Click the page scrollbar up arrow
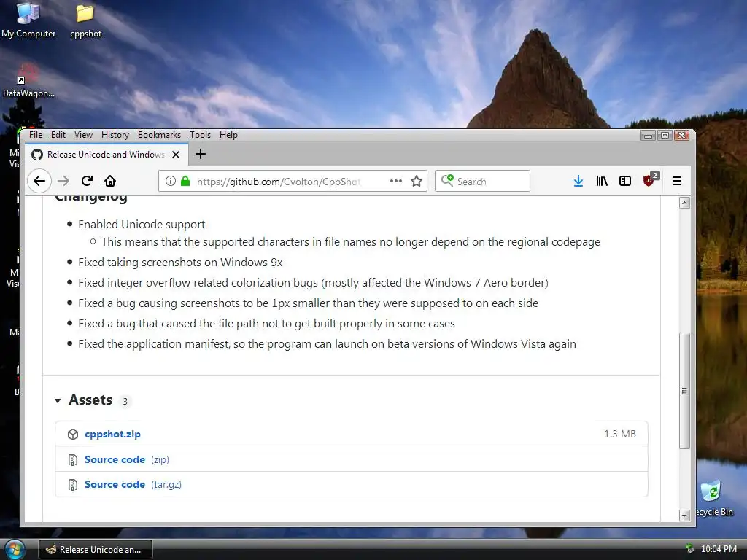This screenshot has height=560, width=747. (x=684, y=203)
